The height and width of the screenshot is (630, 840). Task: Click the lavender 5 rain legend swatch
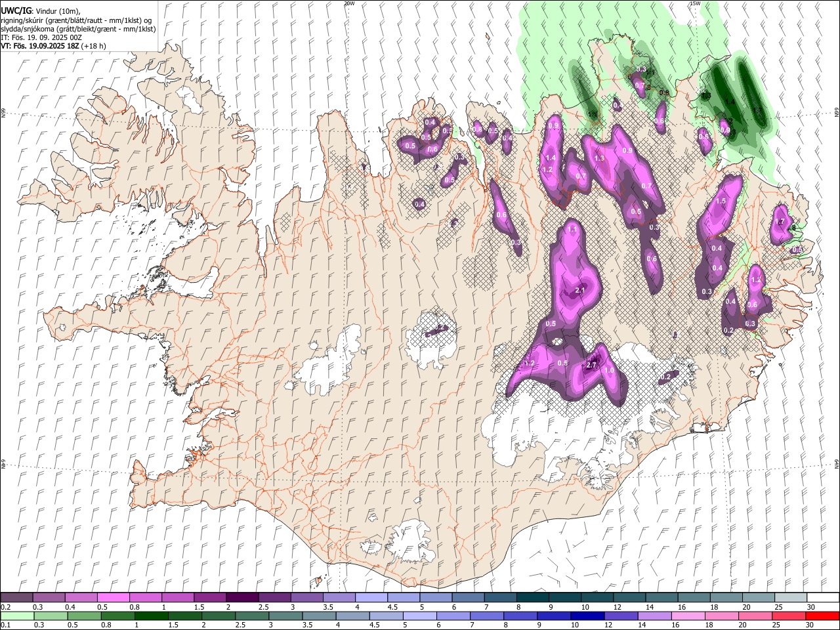[419, 616]
